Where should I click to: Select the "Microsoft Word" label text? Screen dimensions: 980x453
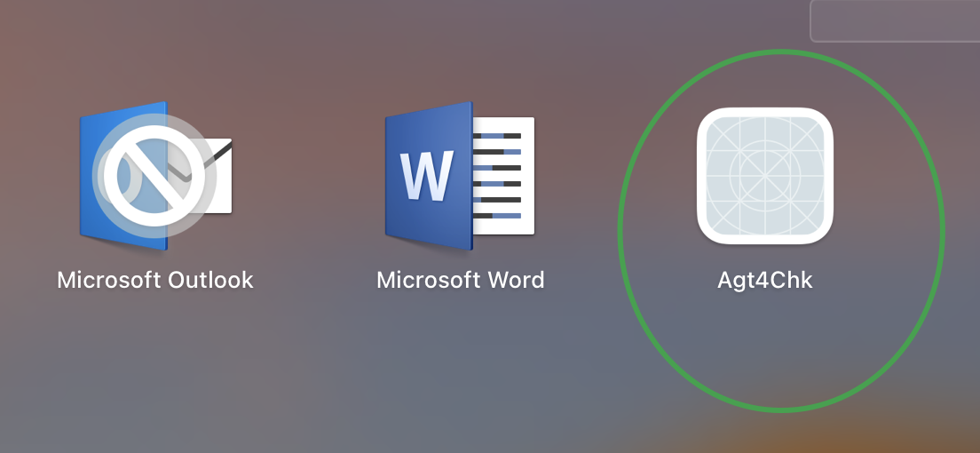pos(460,280)
